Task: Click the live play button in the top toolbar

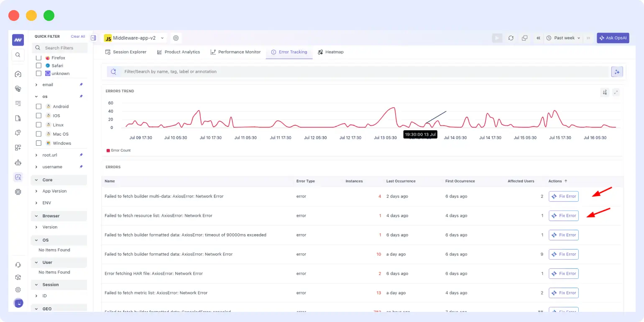Action: (x=497, y=38)
